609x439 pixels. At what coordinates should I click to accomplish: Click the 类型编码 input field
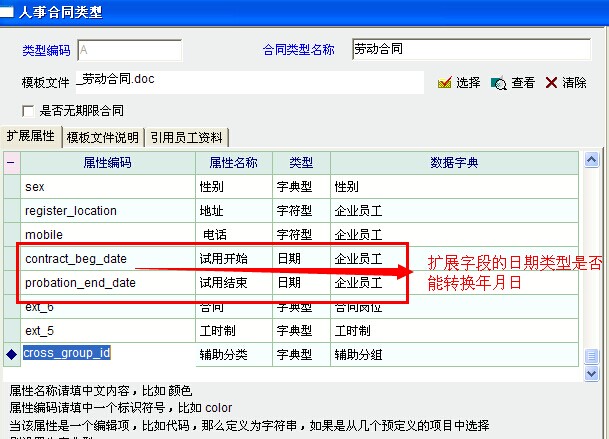click(x=129, y=50)
